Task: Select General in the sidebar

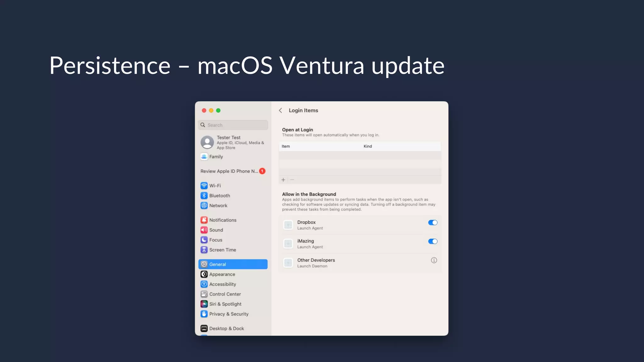Action: tap(233, 264)
